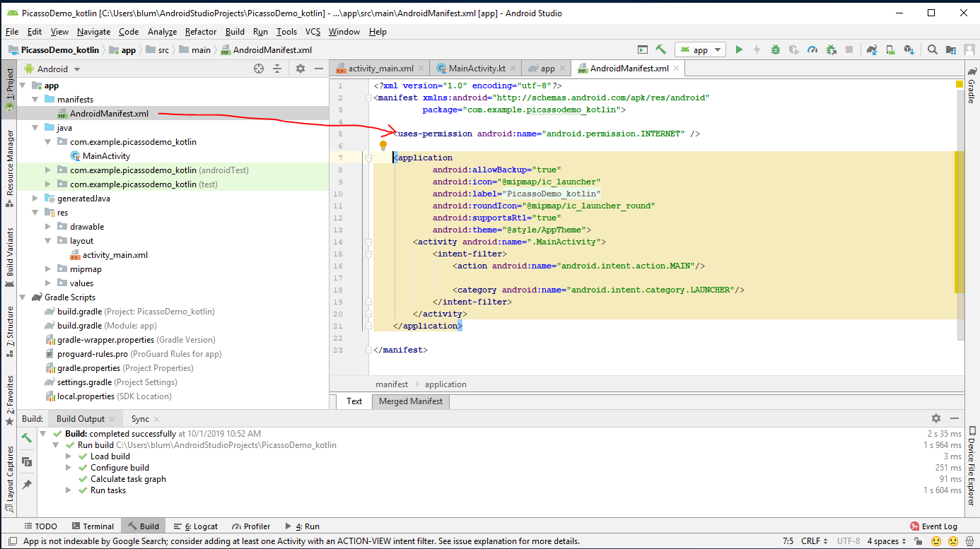Click the application breadcrumb in editor footer
The image size is (980, 549).
445,384
